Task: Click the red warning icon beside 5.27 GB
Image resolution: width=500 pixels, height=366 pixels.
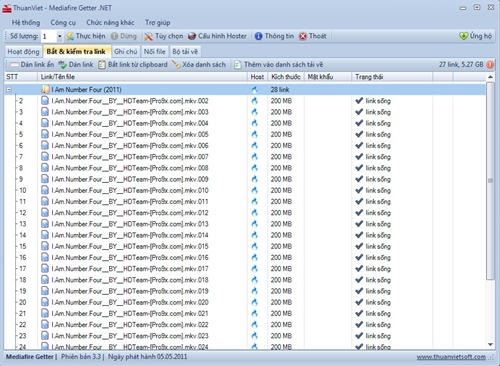Action: click(x=490, y=64)
